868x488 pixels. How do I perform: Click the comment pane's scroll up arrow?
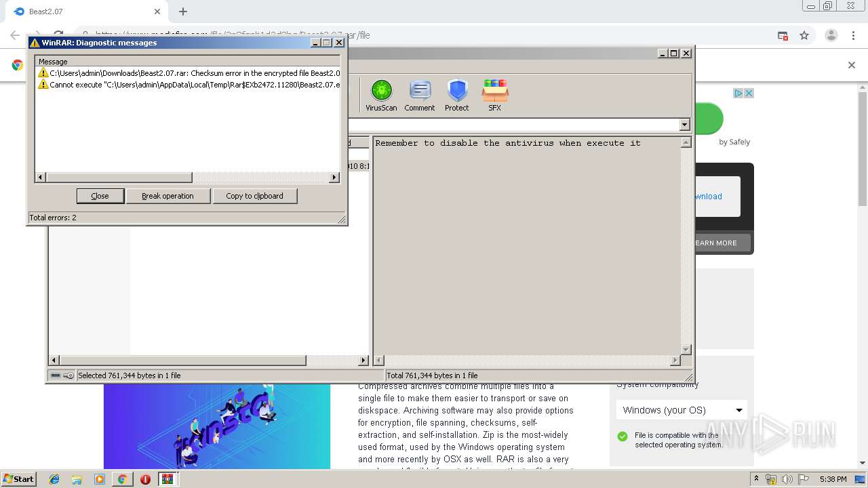(x=686, y=142)
